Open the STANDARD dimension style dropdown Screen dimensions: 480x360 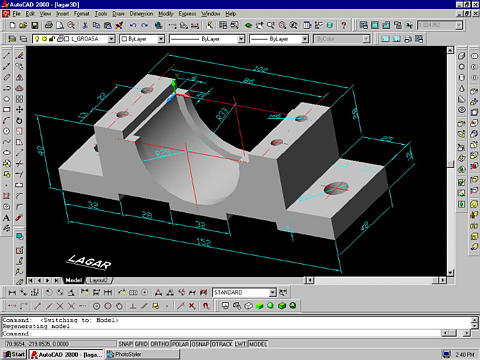[x=273, y=293]
